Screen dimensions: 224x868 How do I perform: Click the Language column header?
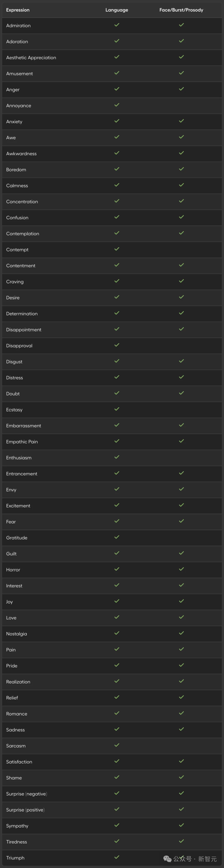[117, 10]
